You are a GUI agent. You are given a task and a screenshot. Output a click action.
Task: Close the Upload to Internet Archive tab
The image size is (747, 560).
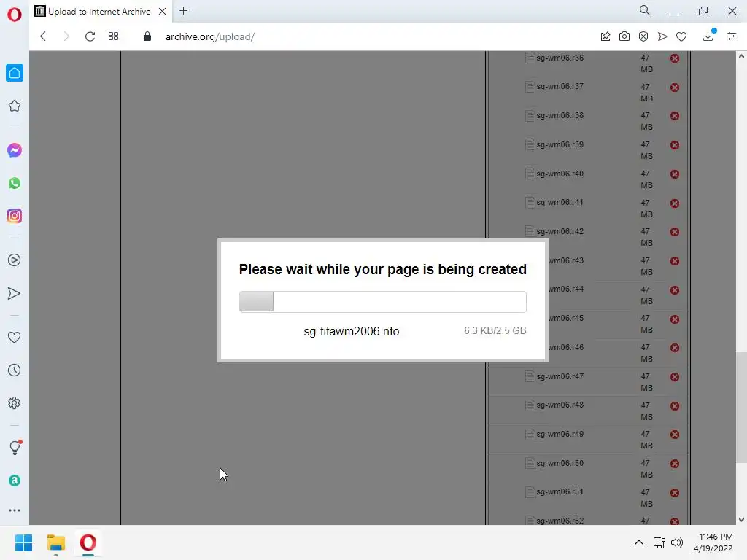point(162,12)
